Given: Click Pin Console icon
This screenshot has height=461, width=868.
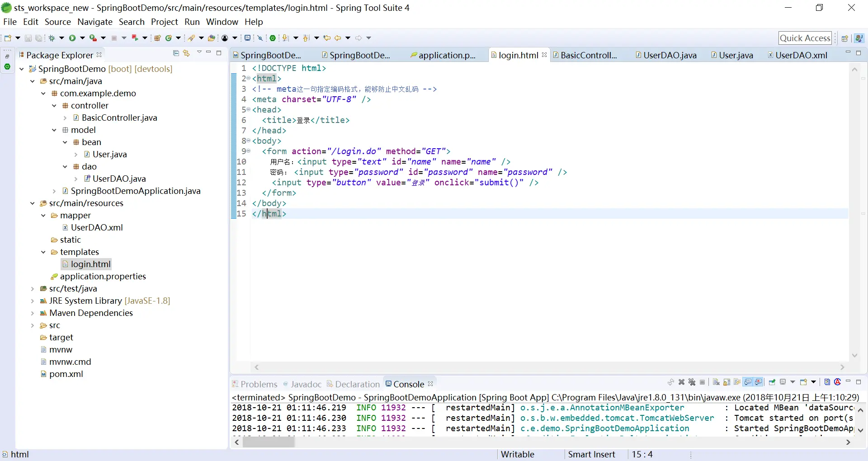Looking at the screenshot, I should point(772,382).
